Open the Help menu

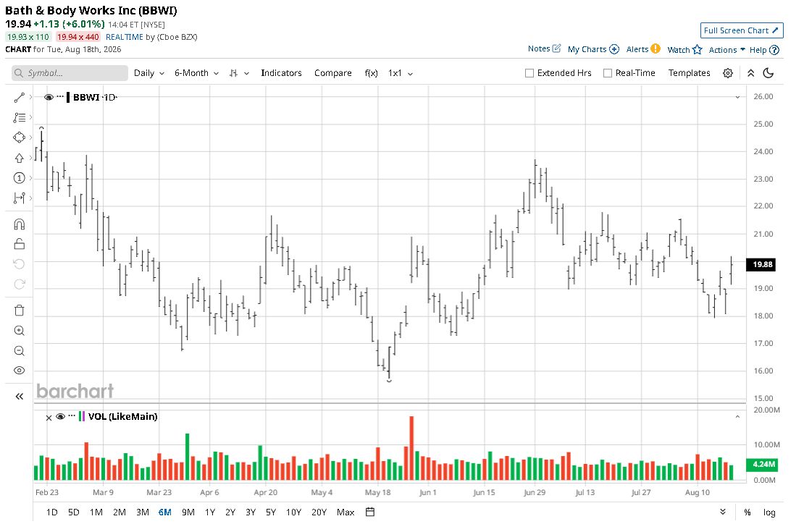[764, 50]
